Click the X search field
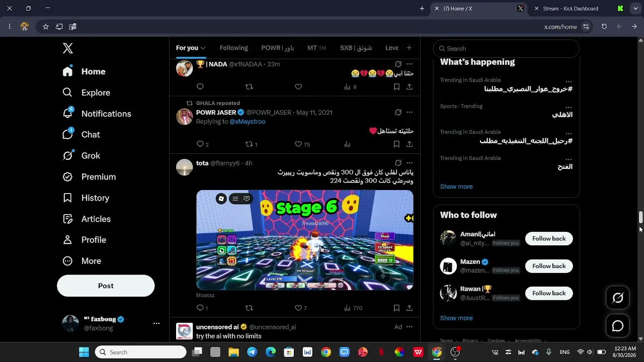Viewport: 644px width, 362px height. point(506,49)
